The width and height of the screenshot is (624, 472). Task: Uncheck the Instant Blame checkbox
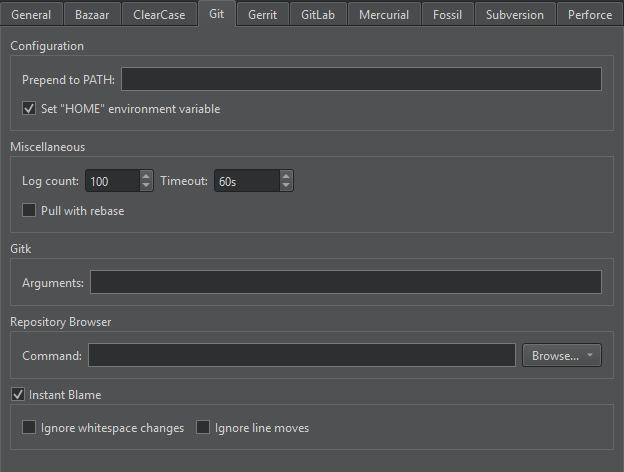click(x=17, y=395)
